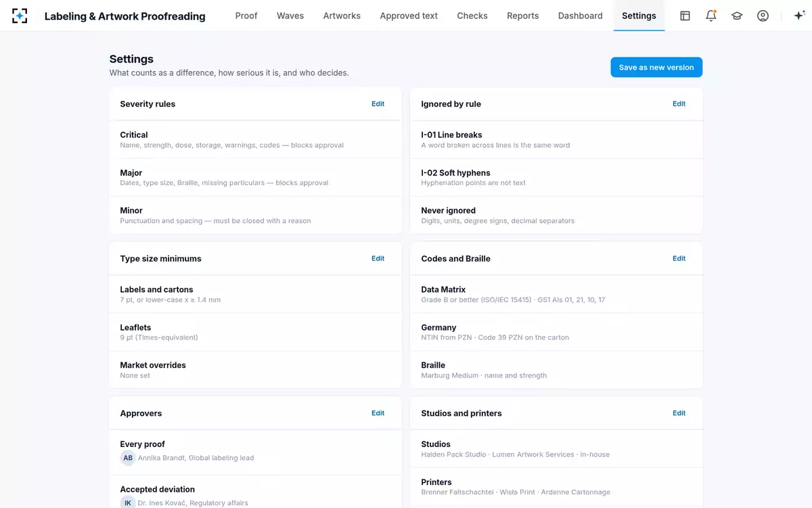Click the Germany codes row
Image resolution: width=812 pixels, height=508 pixels.
pos(556,332)
